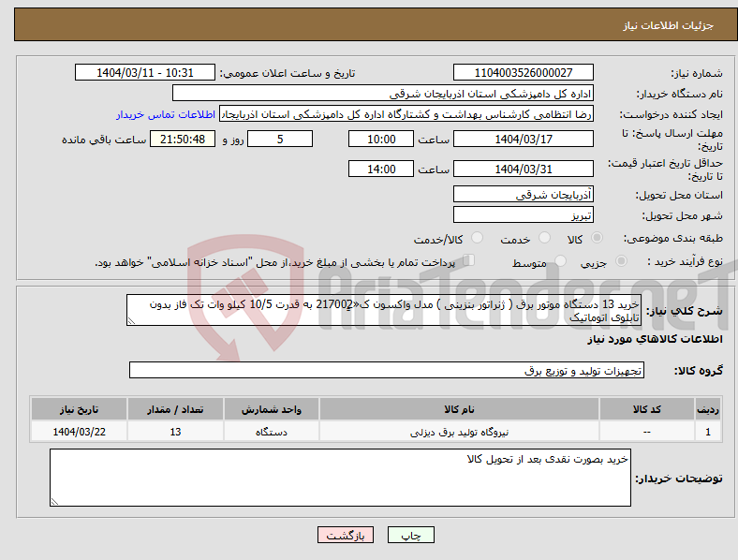
Task: Click the request creator field رضا انتظامی
Action: pos(406,114)
